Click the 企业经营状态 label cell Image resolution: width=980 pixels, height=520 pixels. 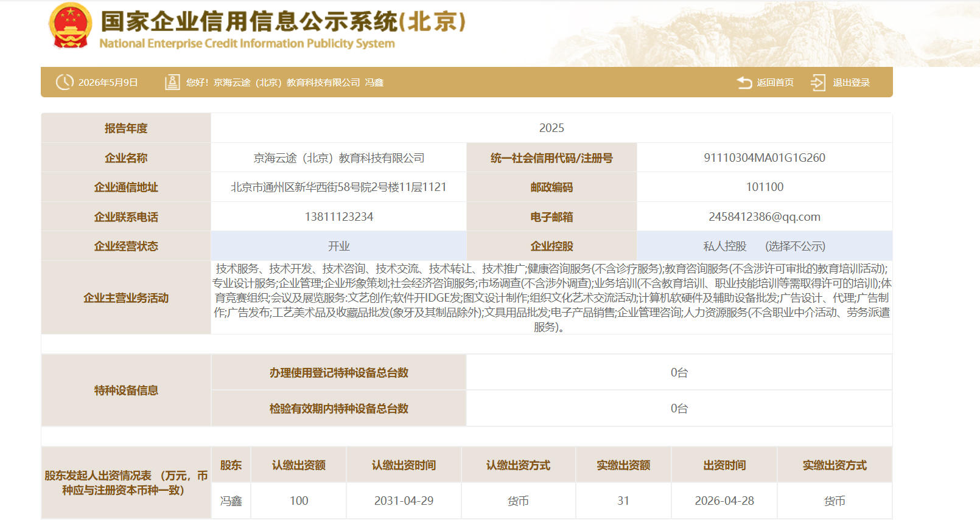126,246
